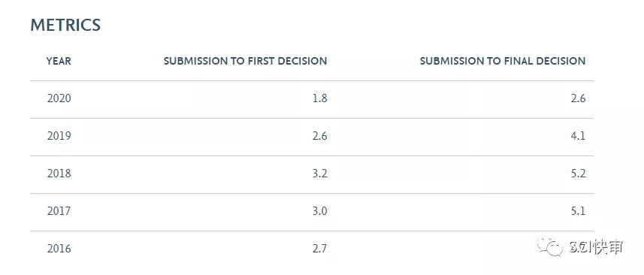The width and height of the screenshot is (644, 275).
Task: Select the 2017 year cell
Action: (59, 211)
